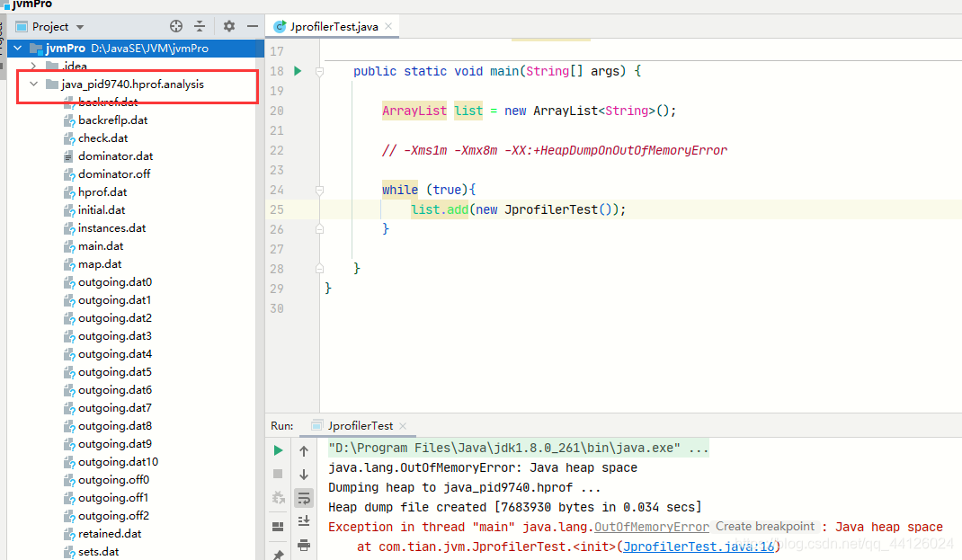Screen dimensions: 962x560
Task: Fold the while loop at line 24
Action: tap(320, 191)
